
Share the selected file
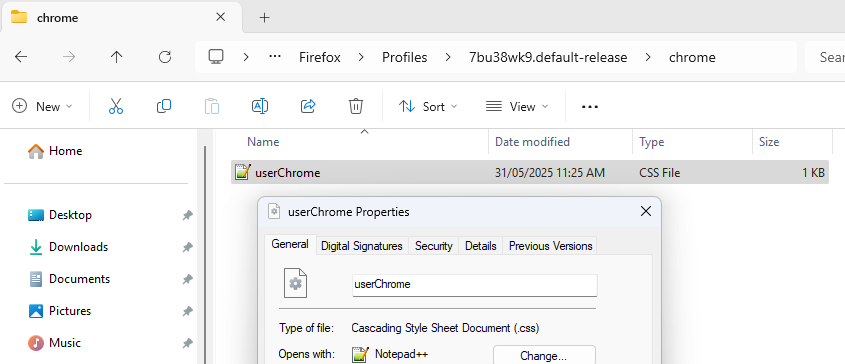pos(308,106)
